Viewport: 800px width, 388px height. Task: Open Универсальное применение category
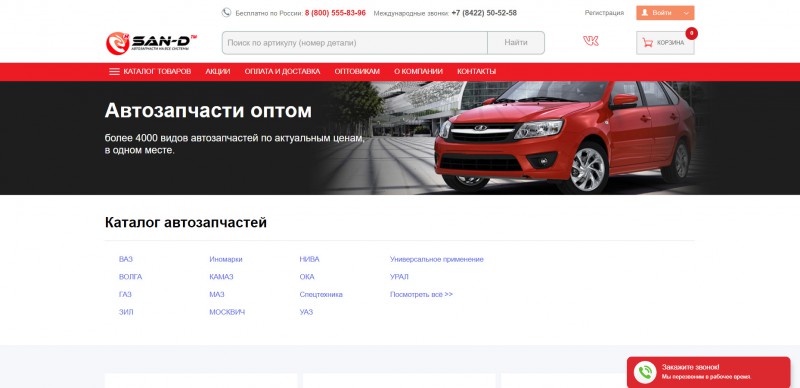coord(437,259)
